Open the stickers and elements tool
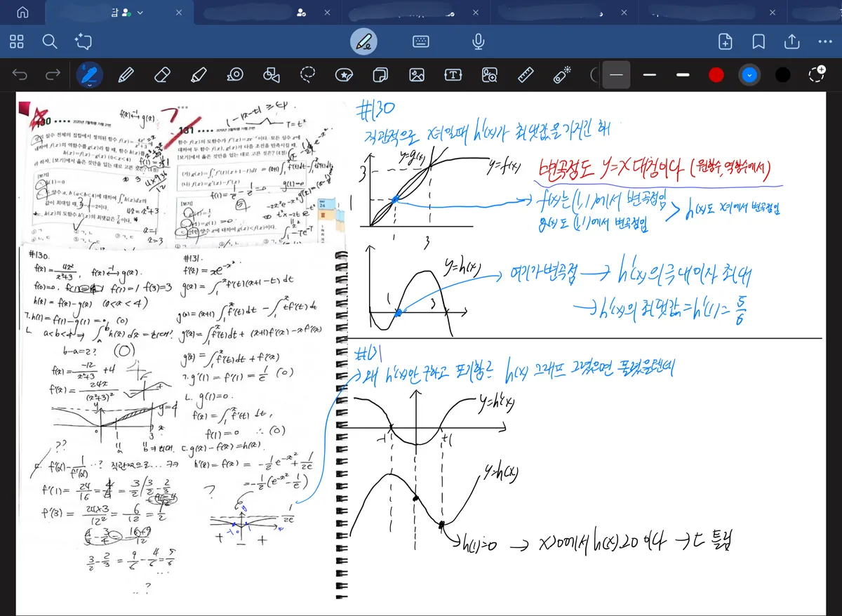Viewport: 842px width, 616px height. [x=344, y=74]
